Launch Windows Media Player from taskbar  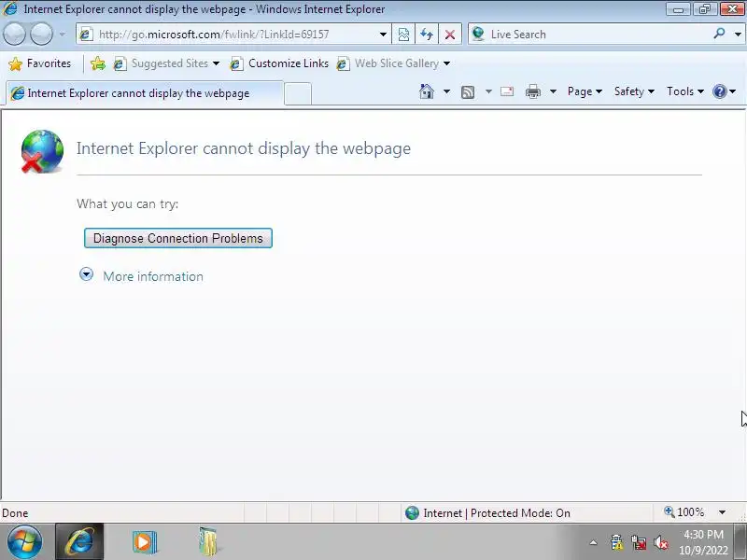[x=145, y=541]
